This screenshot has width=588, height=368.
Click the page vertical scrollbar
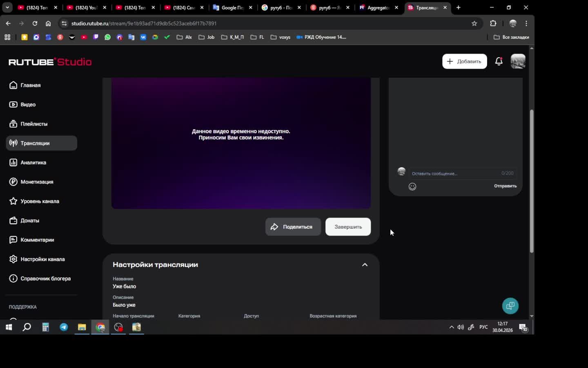click(532, 181)
